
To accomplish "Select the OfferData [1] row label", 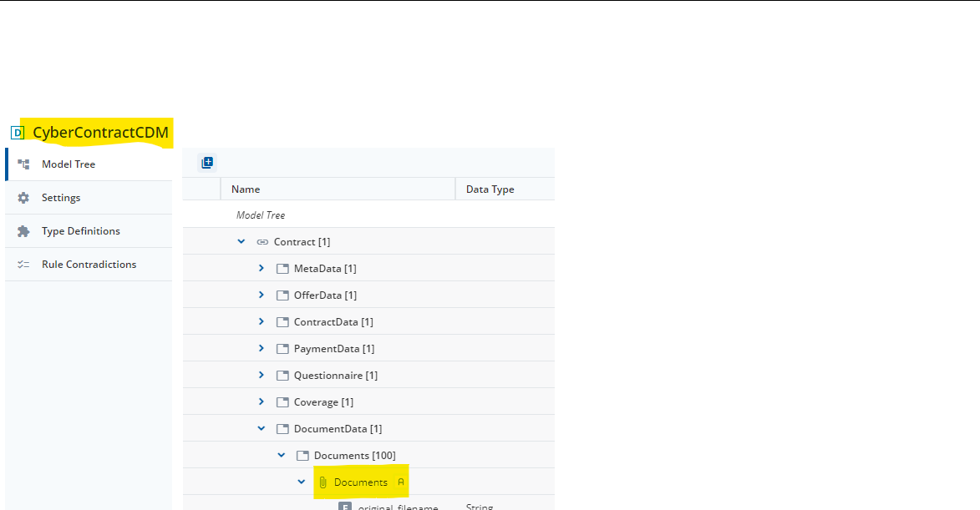I will [325, 295].
